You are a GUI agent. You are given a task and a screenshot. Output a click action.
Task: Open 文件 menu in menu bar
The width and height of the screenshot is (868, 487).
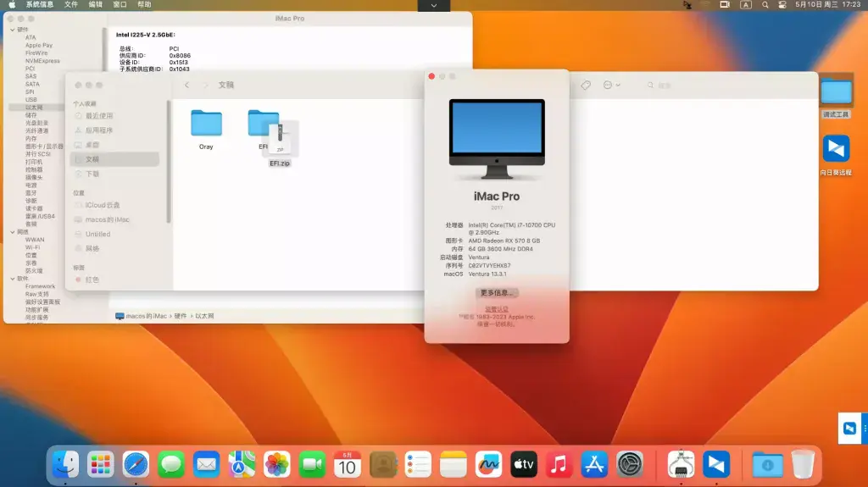click(71, 4)
